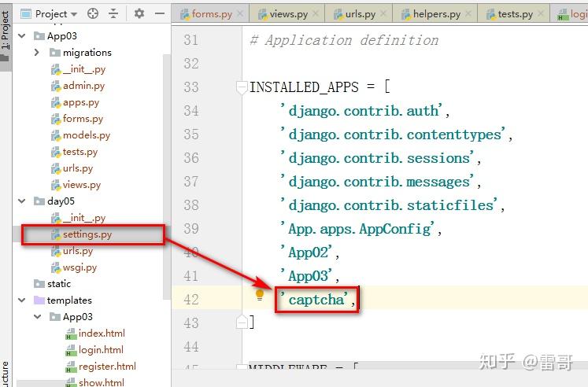Select settings.py in the project tree
The width and height of the screenshot is (588, 387).
click(x=87, y=234)
